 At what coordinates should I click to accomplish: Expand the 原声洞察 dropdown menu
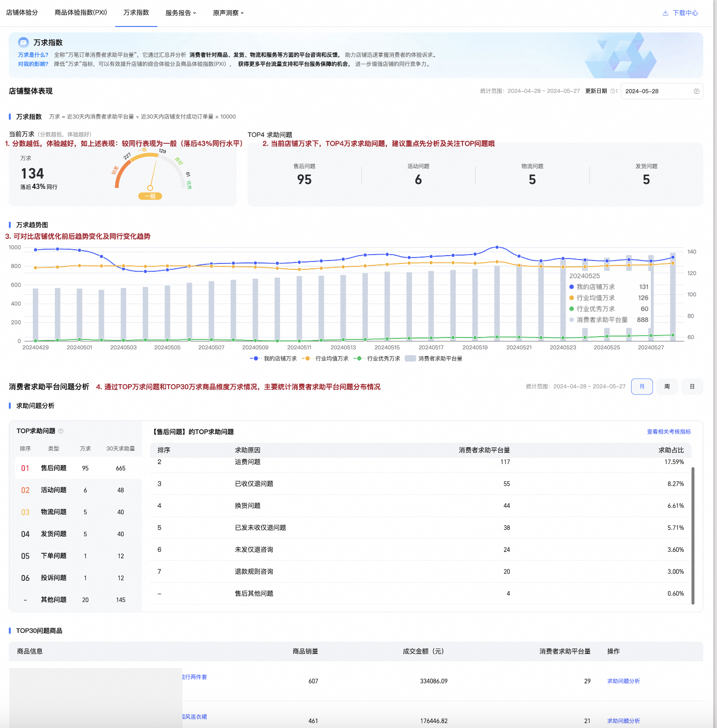(229, 13)
